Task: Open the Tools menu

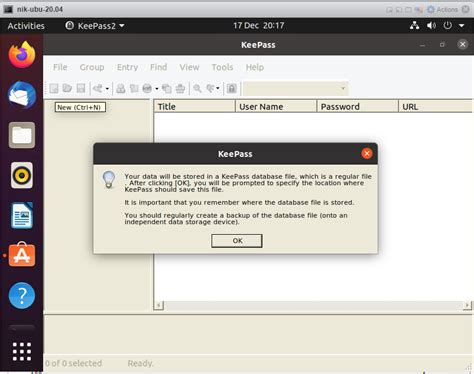Action: click(x=222, y=67)
